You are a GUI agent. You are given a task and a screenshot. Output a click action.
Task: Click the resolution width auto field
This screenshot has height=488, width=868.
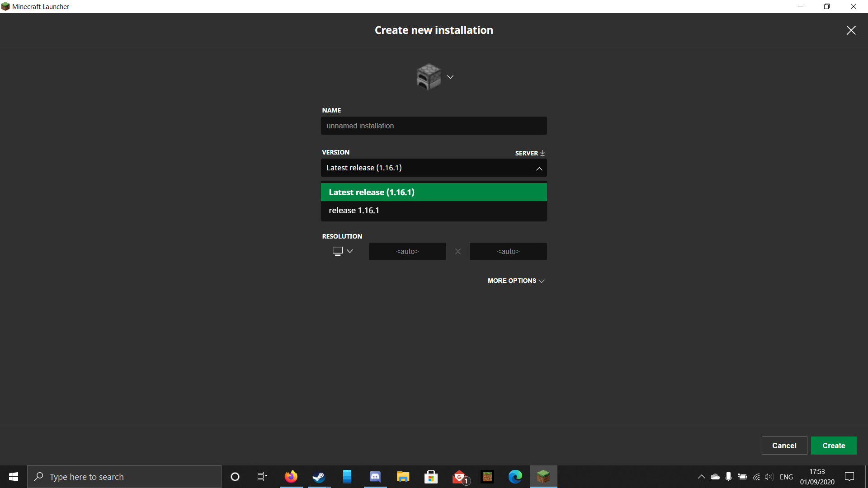pyautogui.click(x=407, y=251)
